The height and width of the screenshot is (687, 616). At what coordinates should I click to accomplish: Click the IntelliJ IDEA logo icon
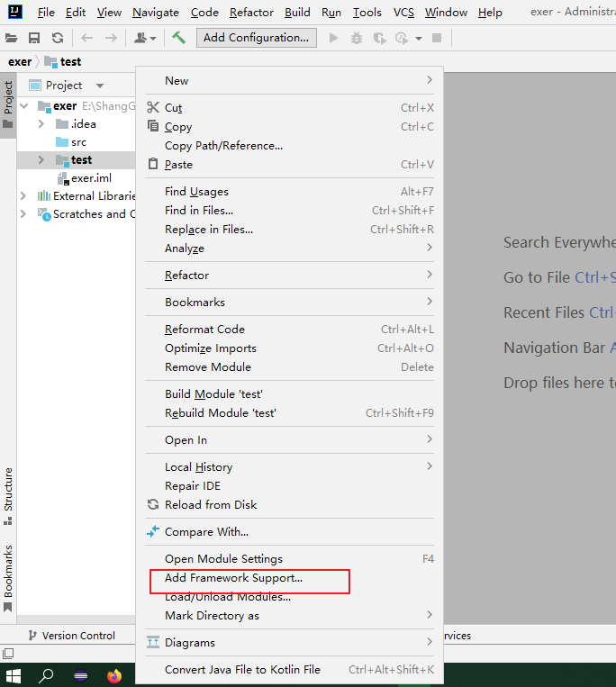pyautogui.click(x=15, y=12)
